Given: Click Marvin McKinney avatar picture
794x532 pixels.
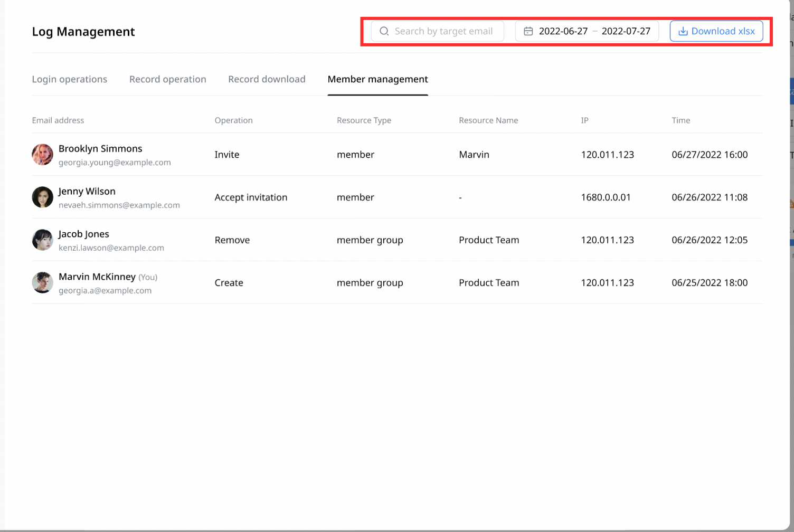Looking at the screenshot, I should click(42, 283).
